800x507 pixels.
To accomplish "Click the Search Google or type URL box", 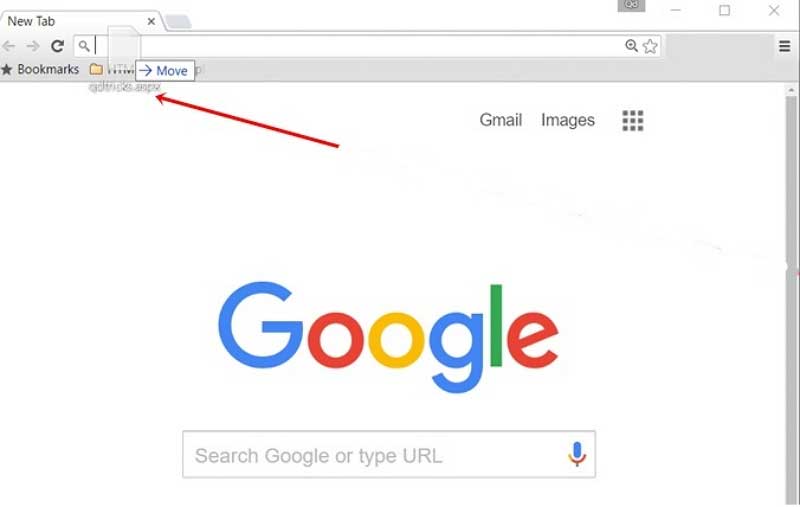I will 389,454.
